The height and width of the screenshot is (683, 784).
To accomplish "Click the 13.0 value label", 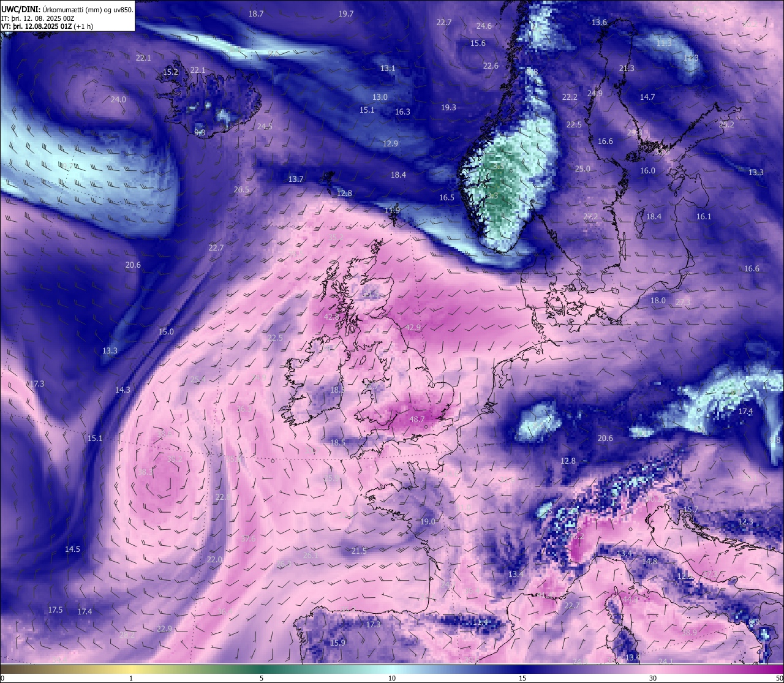I will pyautogui.click(x=380, y=97).
